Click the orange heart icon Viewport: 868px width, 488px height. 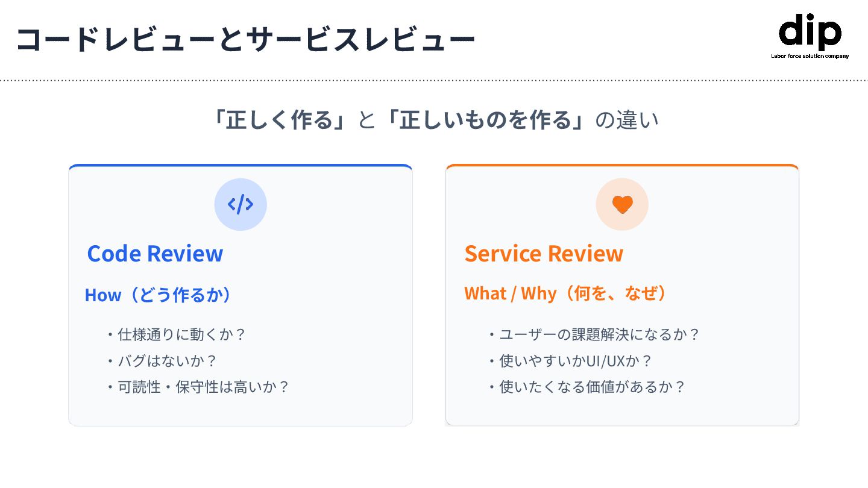click(622, 204)
